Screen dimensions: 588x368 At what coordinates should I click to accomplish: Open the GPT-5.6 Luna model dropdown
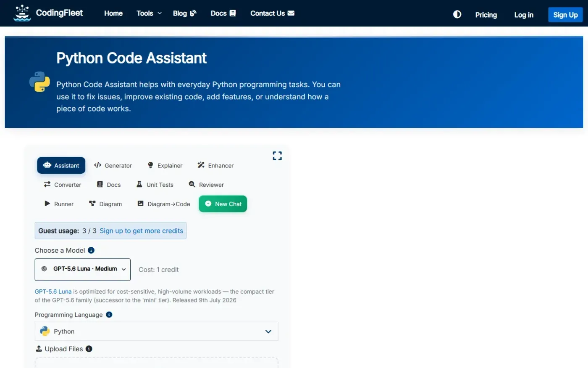point(83,270)
